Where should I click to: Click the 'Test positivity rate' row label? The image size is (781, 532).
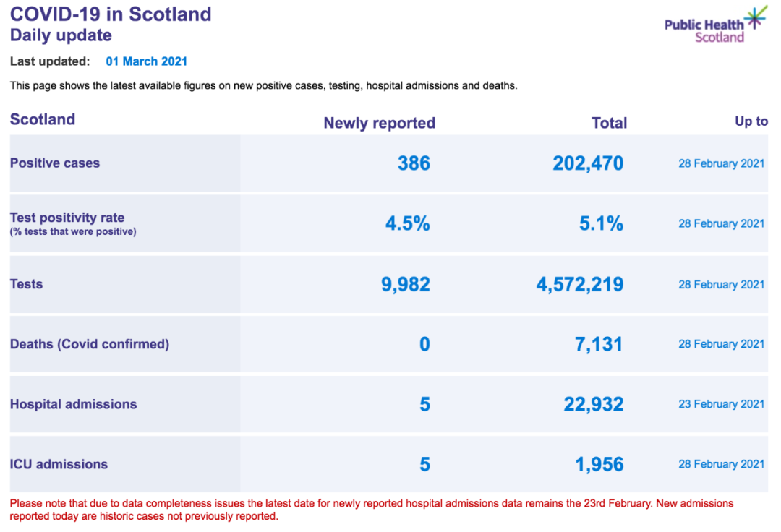pyautogui.click(x=67, y=218)
